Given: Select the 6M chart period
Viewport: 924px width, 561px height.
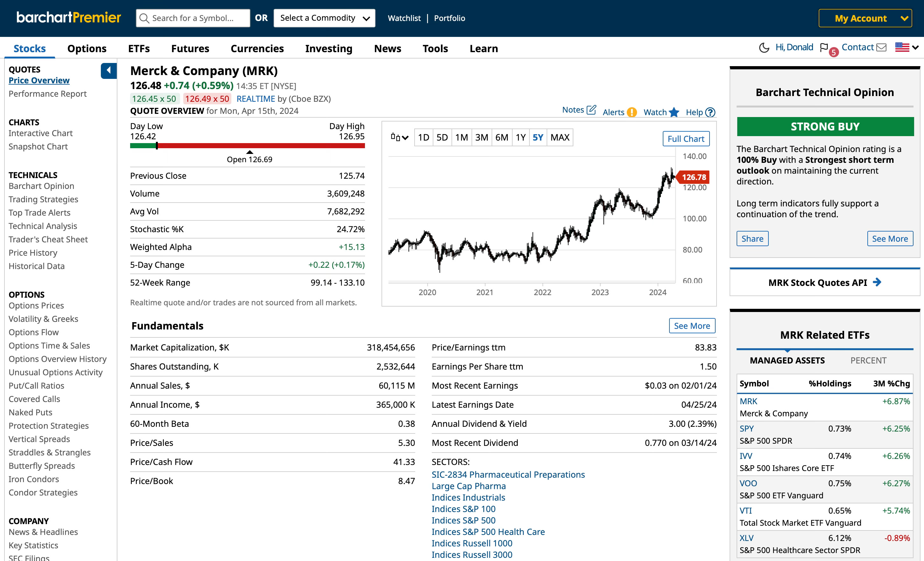Looking at the screenshot, I should [502, 137].
